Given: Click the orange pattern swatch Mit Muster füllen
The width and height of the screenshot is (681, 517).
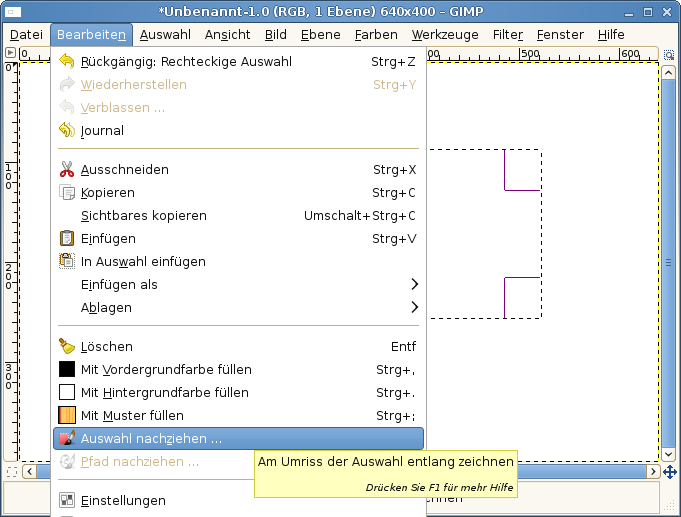Looking at the screenshot, I should coord(67,416).
